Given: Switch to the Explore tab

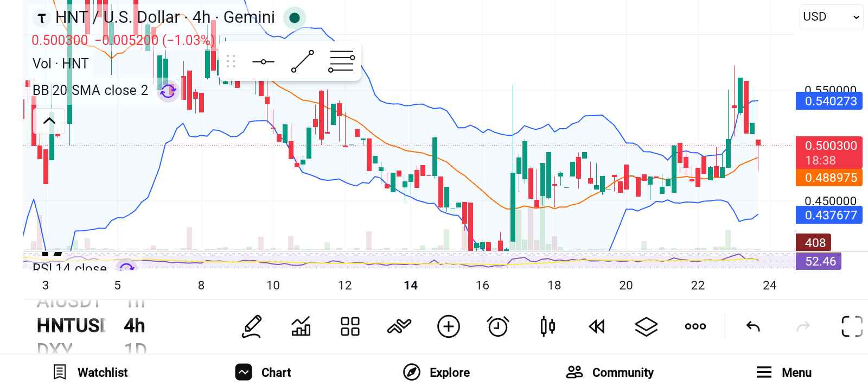Looking at the screenshot, I should (x=437, y=373).
